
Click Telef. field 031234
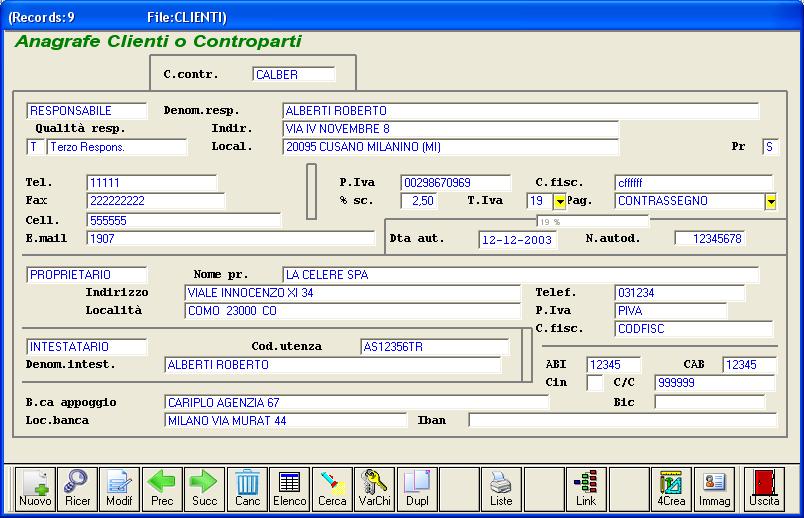[679, 293]
